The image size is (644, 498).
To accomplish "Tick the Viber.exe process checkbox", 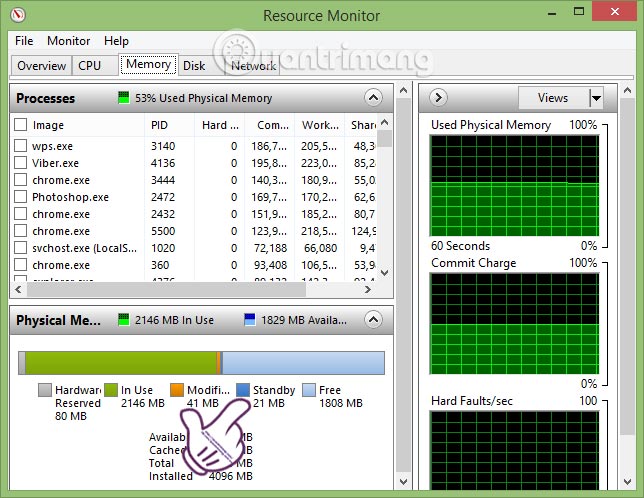I will (20, 163).
